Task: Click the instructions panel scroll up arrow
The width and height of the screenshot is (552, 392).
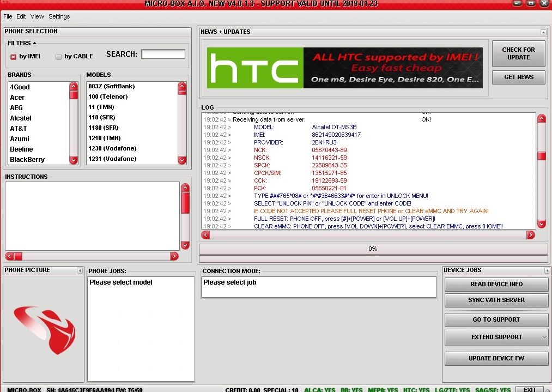Action: point(185,188)
